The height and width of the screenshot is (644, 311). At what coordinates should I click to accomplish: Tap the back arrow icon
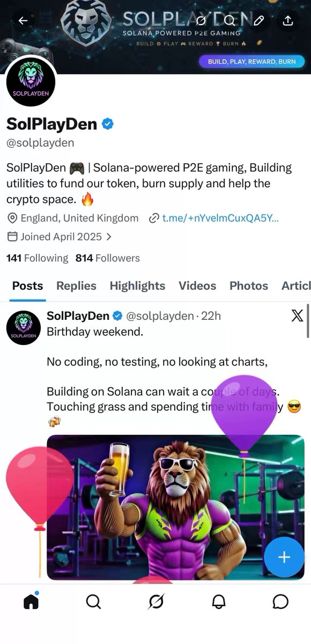(x=23, y=20)
